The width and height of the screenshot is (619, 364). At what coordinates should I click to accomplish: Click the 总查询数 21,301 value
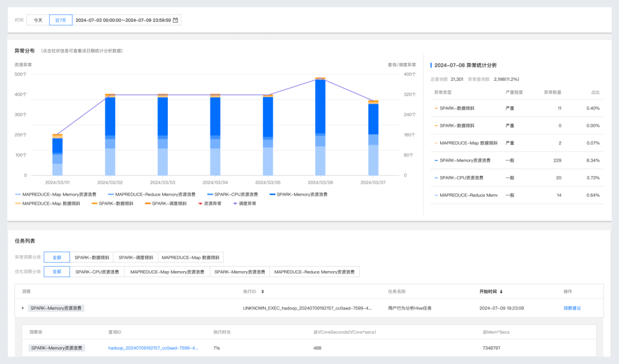(457, 79)
